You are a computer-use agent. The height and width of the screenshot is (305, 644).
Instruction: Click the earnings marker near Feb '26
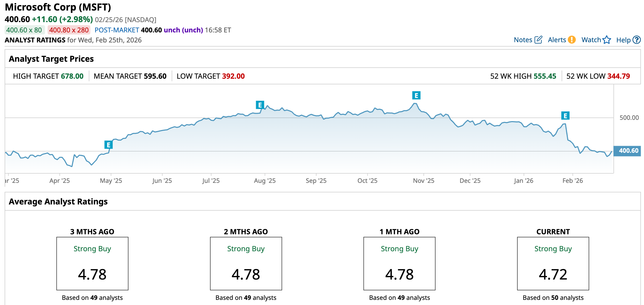[x=565, y=116]
